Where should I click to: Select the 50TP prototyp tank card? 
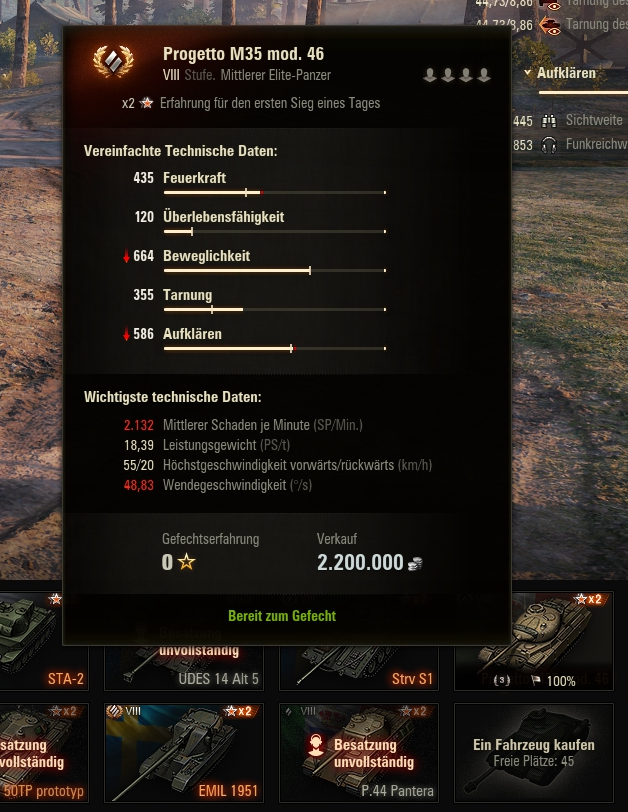45,753
